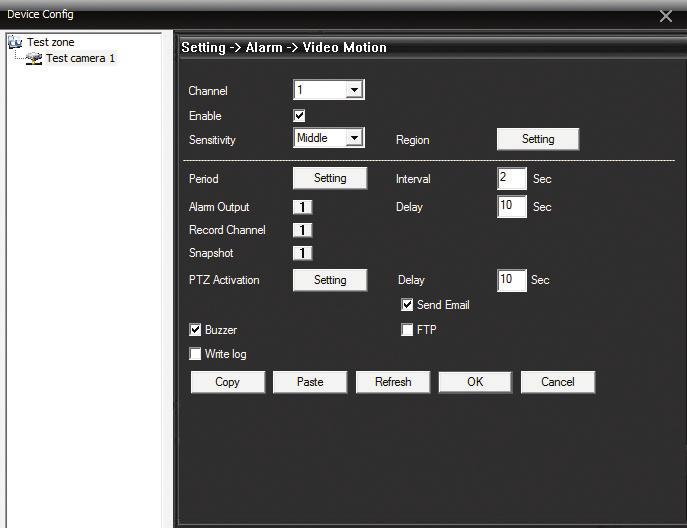Focus the Alarm Output Delay input field
Viewport: 687px width, 528px height.
click(512, 206)
